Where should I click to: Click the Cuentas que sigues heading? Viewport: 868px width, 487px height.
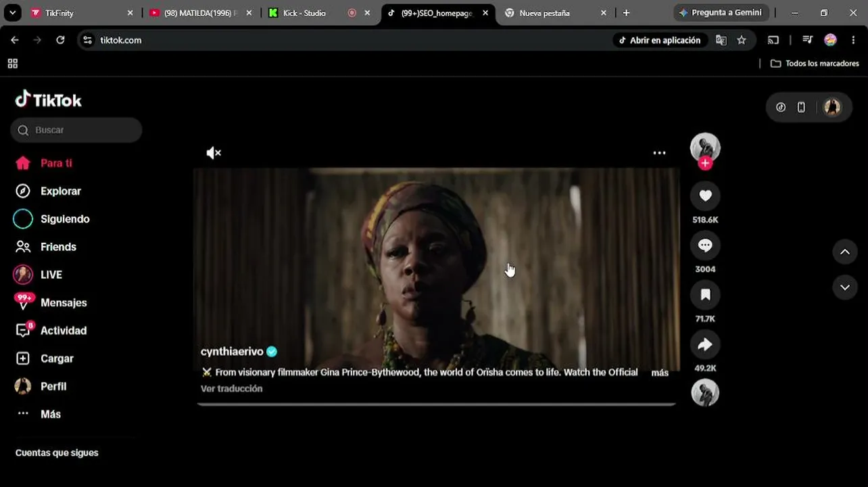(x=57, y=453)
